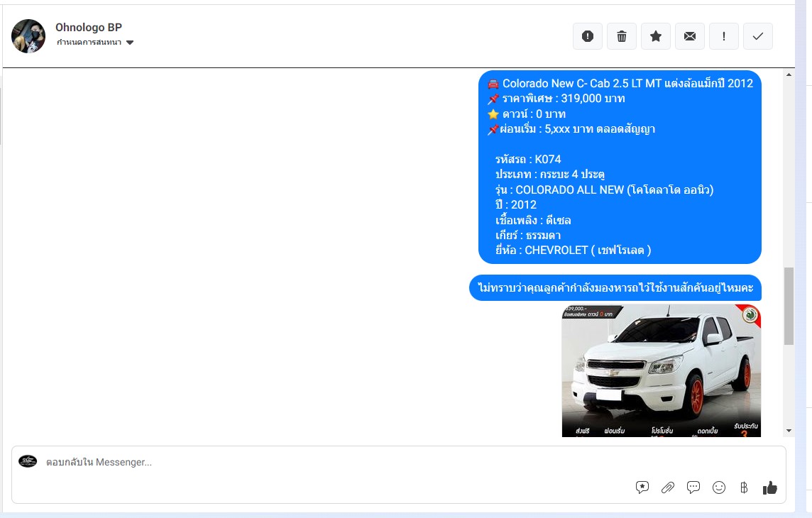Viewport: 812px width, 518px height.
Task: Send a thumbs-up like
Action: 769,487
